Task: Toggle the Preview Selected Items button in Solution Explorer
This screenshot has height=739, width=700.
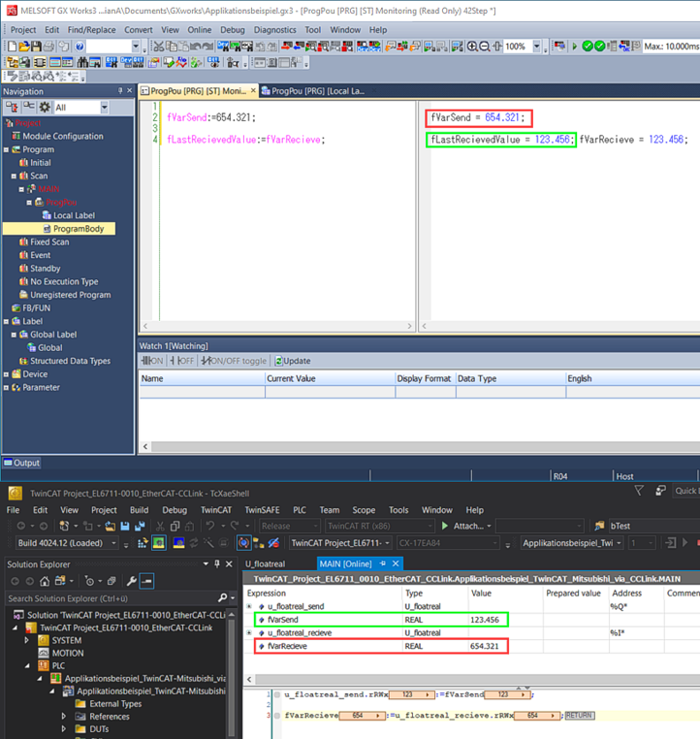Action: [x=146, y=581]
